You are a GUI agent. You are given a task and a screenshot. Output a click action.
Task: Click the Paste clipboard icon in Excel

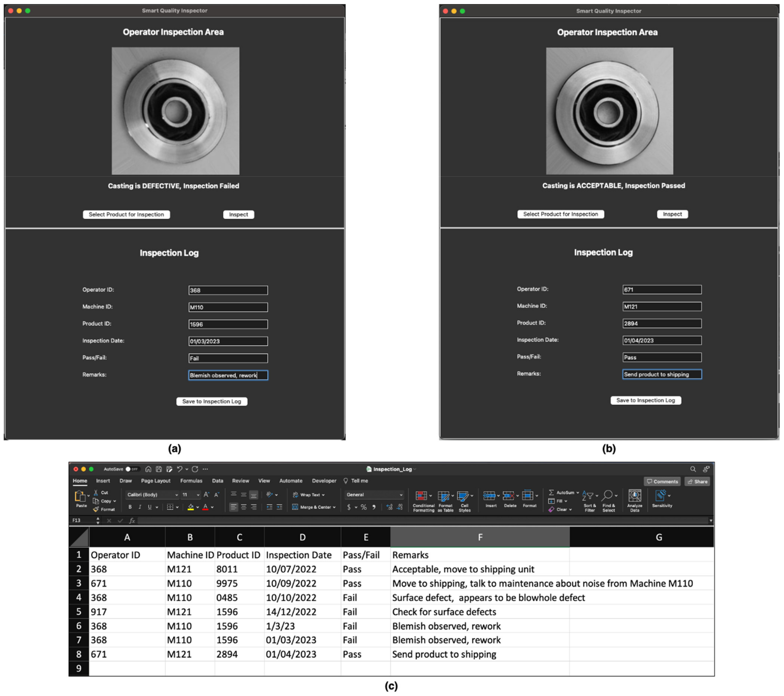click(80, 496)
